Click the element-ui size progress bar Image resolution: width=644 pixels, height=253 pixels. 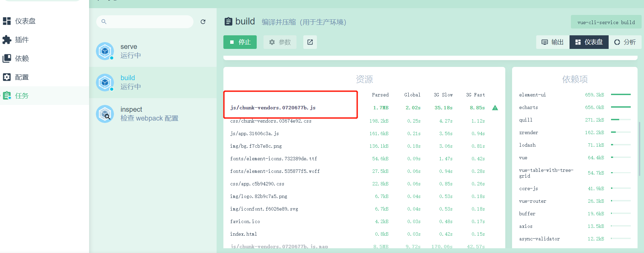click(x=621, y=94)
